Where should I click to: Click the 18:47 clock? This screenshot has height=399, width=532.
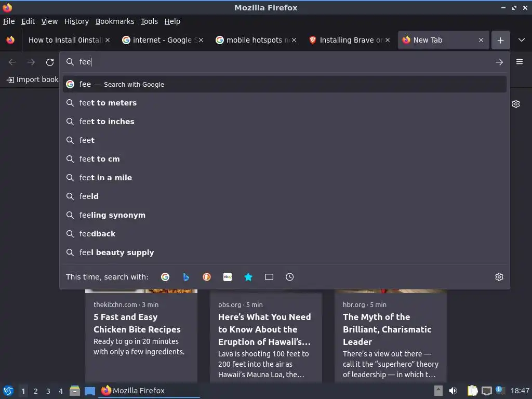point(520,391)
